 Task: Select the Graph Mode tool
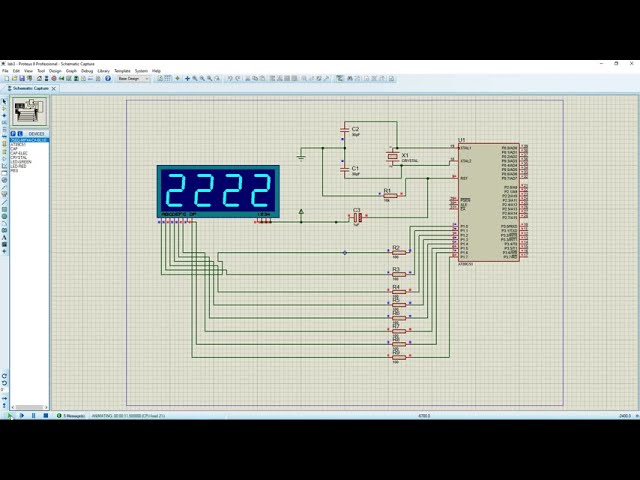point(4,165)
